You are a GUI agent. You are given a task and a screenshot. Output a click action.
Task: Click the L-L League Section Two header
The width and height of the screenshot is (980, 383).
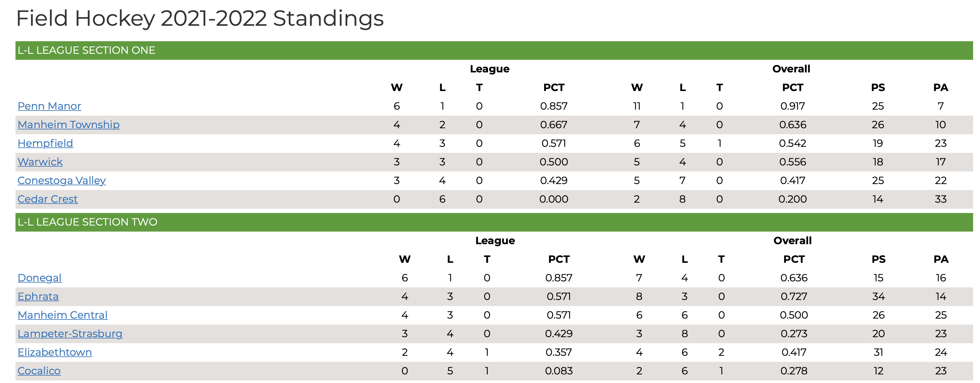click(x=494, y=222)
